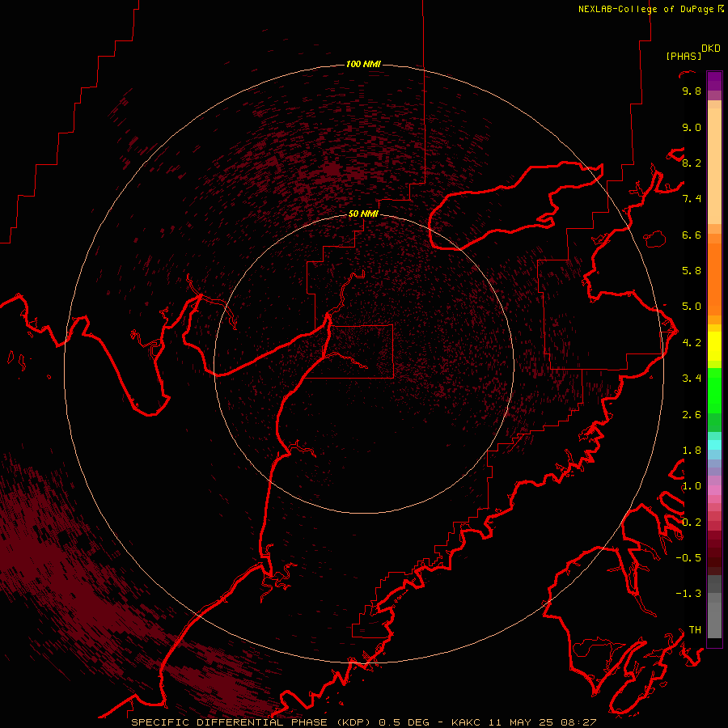Click the SPECIFIC DIFFERENTIAL PHASE (KDP) caption
This screenshot has width=728, height=728.
(253, 722)
